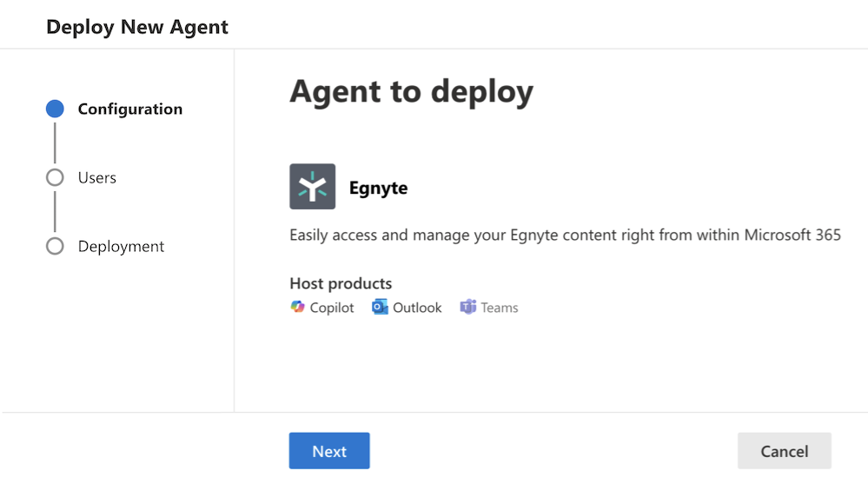Click the Outlook host product icon
The image size is (868, 484).
pos(380,307)
